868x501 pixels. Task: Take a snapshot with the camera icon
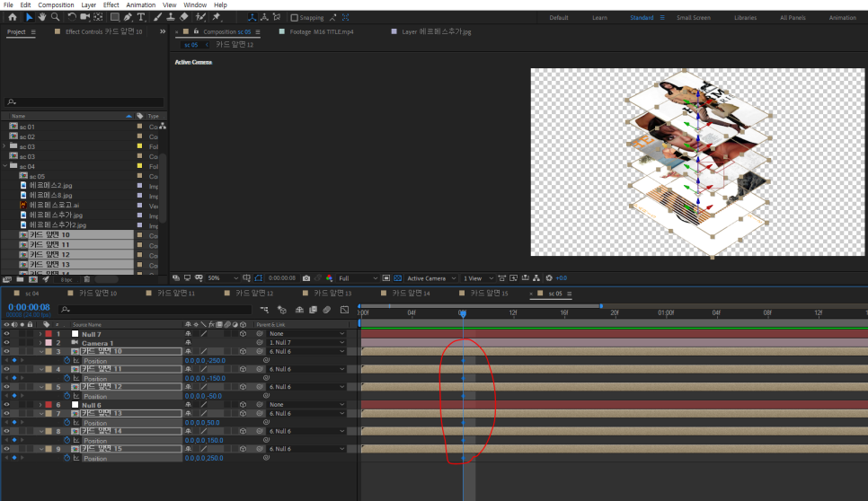coord(306,278)
